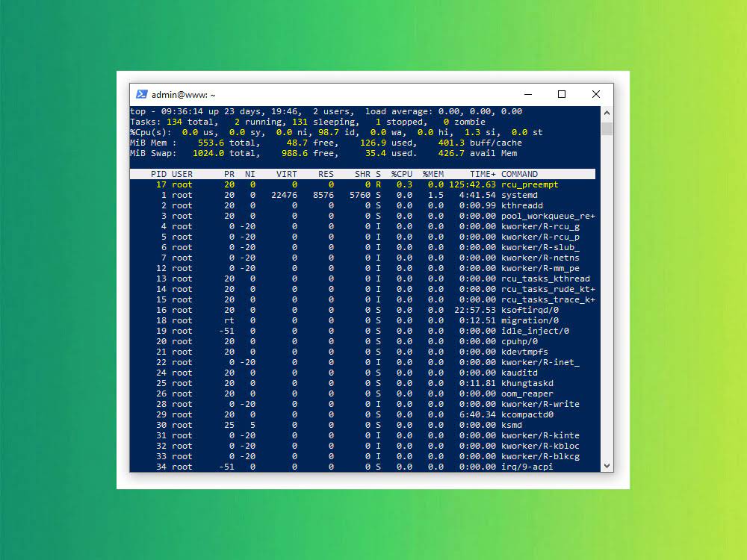This screenshot has height=560, width=747.
Task: Click the oom_reaper command entry
Action: click(527, 393)
